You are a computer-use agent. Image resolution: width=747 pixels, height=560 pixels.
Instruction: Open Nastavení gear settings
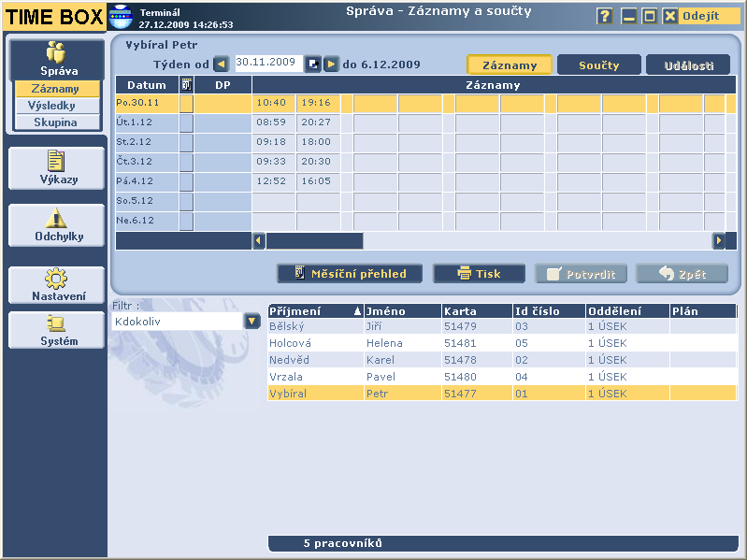pyautogui.click(x=56, y=285)
